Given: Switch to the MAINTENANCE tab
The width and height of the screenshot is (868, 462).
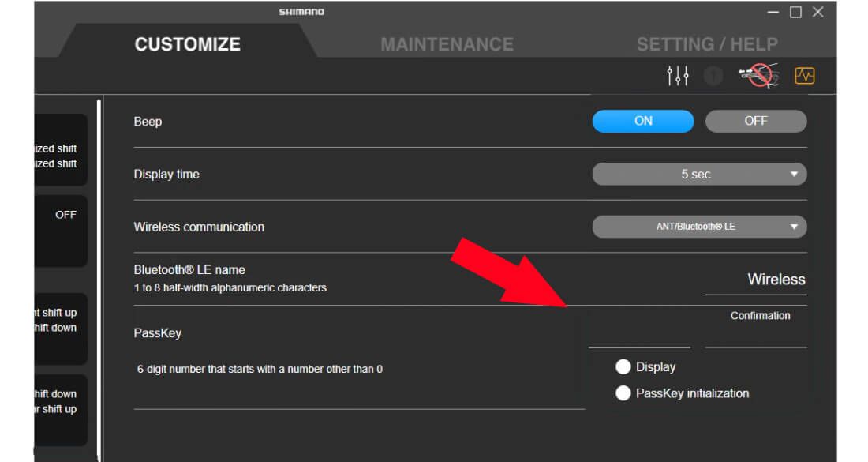Looking at the screenshot, I should [x=447, y=43].
